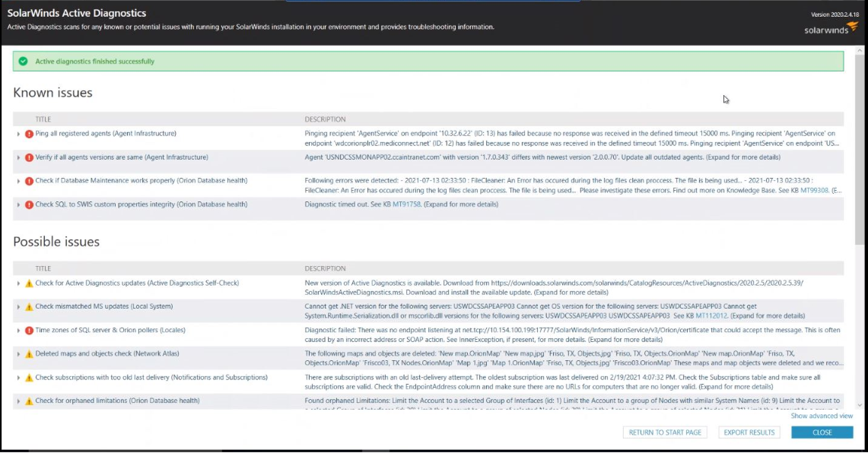Click 'Diagnostic failed: There was no endpoint' description
Image resolution: width=868 pixels, height=453 pixels.
tap(572, 334)
